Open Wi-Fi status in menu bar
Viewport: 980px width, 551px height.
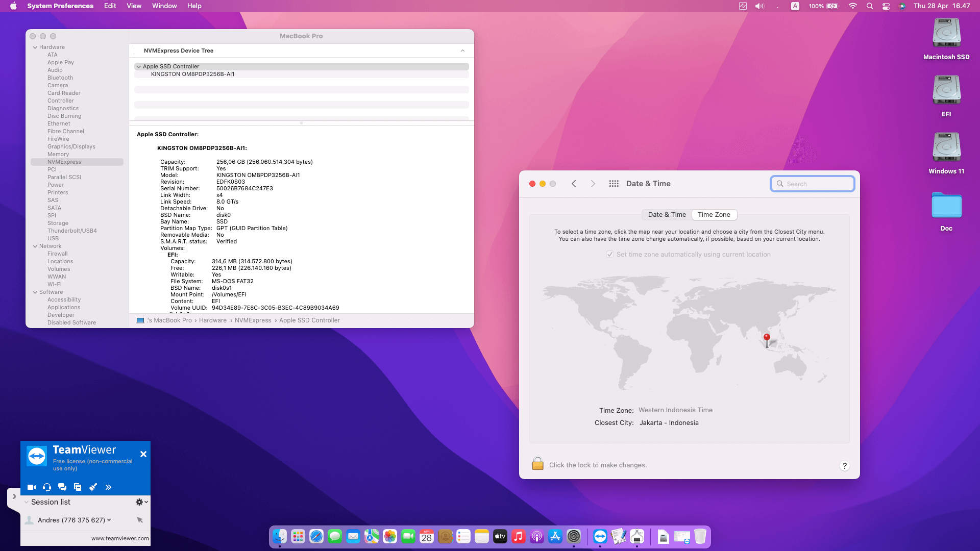click(x=852, y=6)
